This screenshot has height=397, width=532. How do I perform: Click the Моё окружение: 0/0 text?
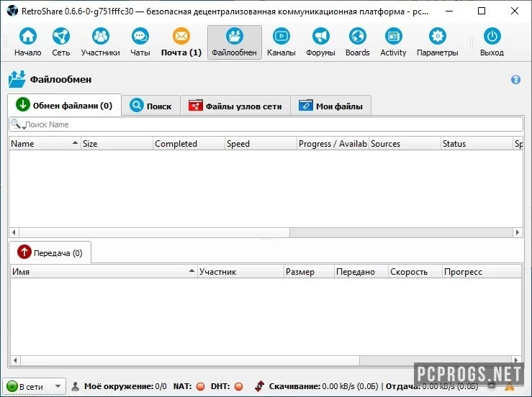click(125, 386)
